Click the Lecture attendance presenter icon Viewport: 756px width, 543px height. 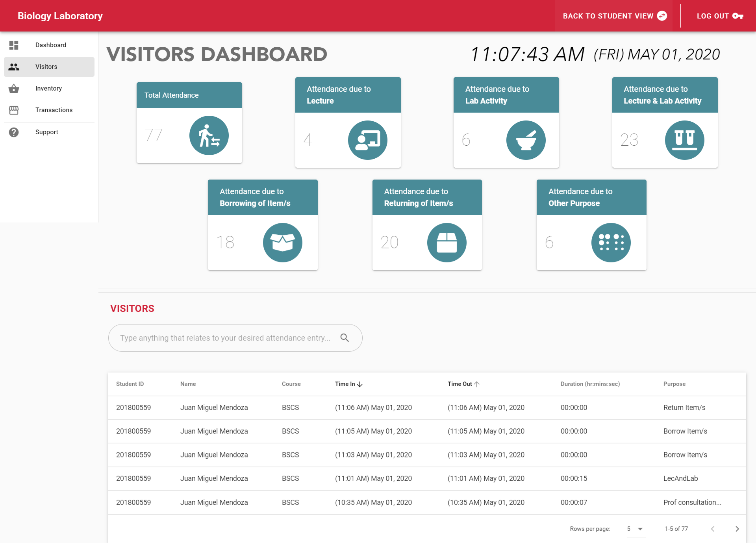coord(367,140)
